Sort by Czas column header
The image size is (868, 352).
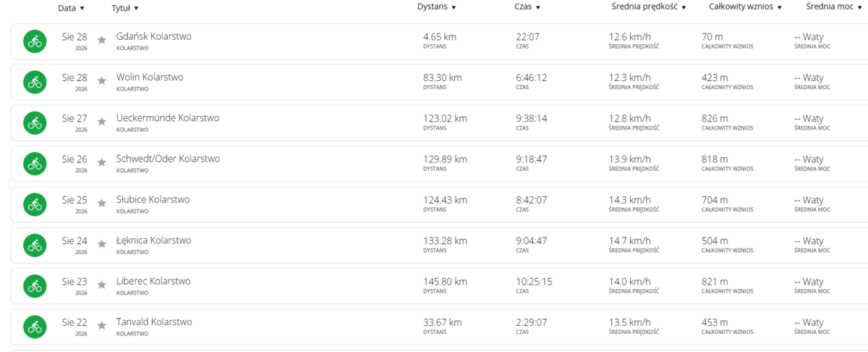click(x=527, y=7)
